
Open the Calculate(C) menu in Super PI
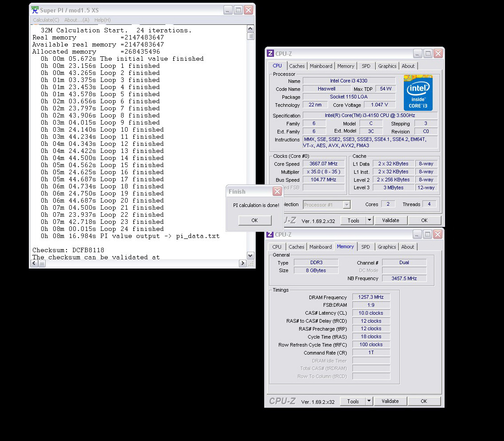[x=46, y=20]
